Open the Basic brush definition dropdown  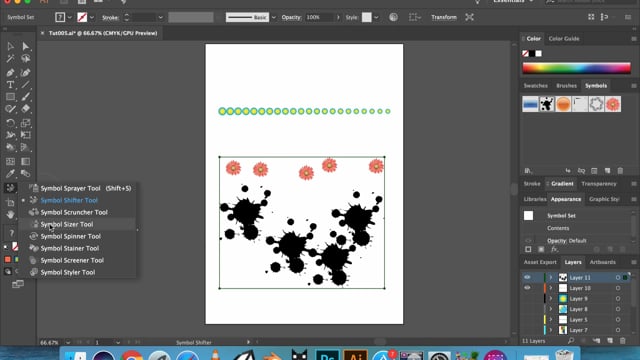click(273, 18)
